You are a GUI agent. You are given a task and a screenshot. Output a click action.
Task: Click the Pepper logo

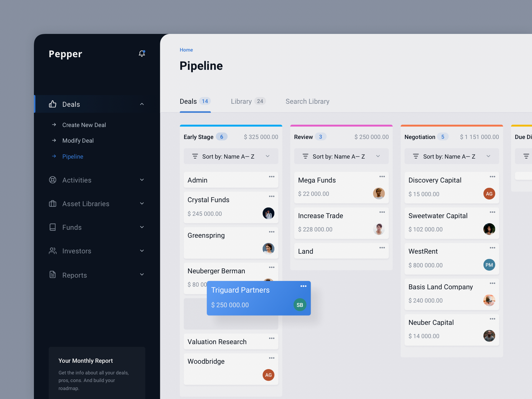(x=65, y=54)
